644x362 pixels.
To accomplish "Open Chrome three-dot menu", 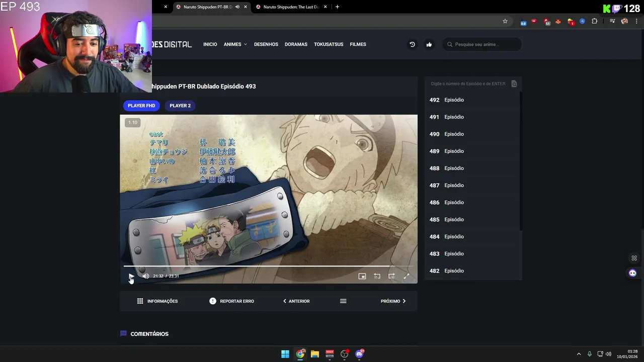I will [x=637, y=21].
